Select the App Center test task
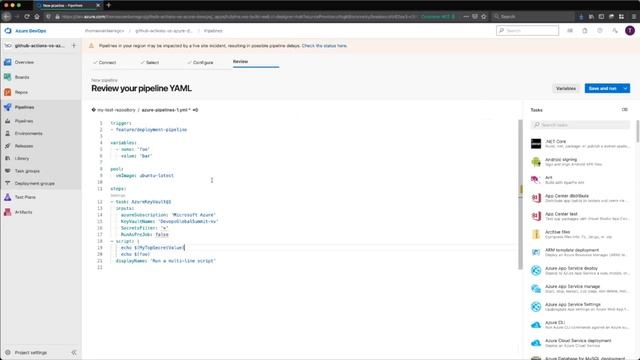Image resolution: width=640 pixels, height=360 pixels. point(580,216)
